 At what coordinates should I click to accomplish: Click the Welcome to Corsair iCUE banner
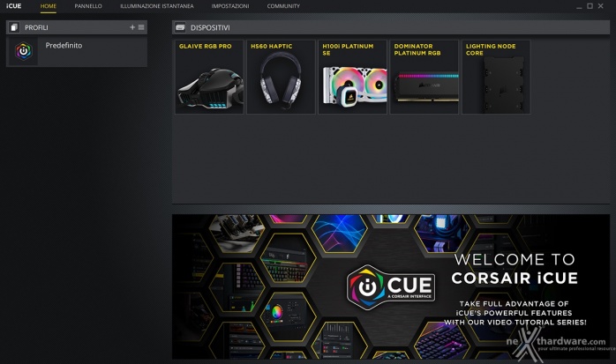pyautogui.click(x=391, y=286)
